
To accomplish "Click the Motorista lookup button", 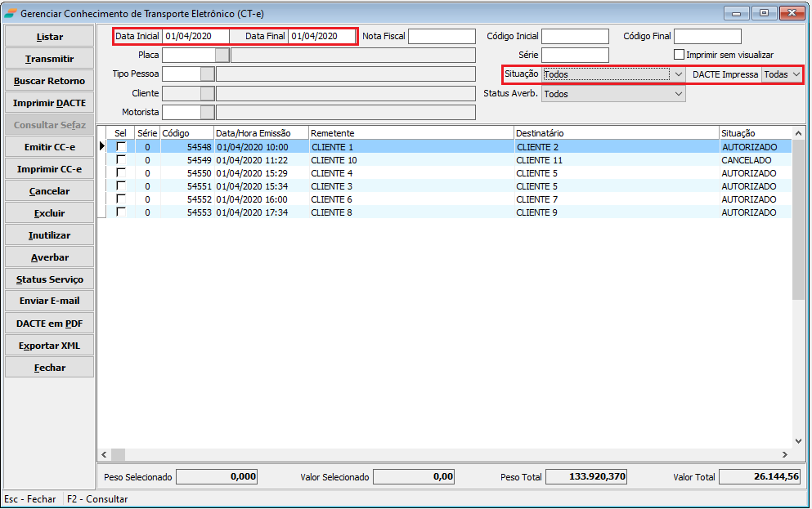I will click(208, 112).
